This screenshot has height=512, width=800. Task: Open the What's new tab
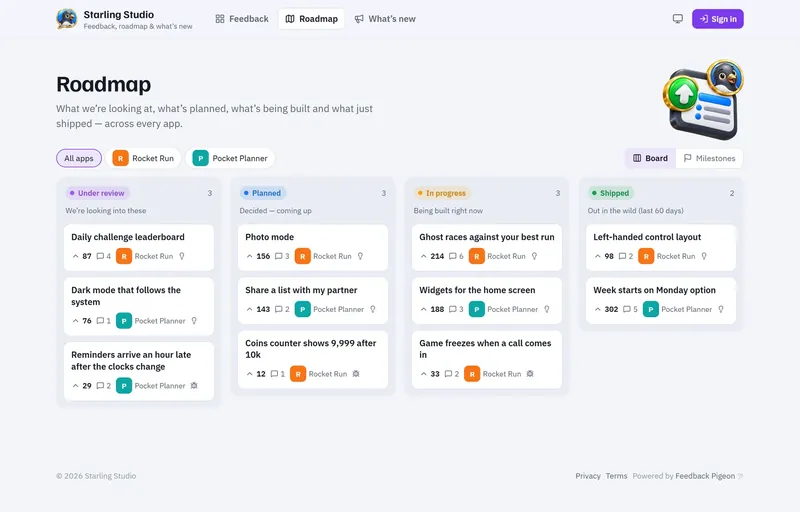385,19
